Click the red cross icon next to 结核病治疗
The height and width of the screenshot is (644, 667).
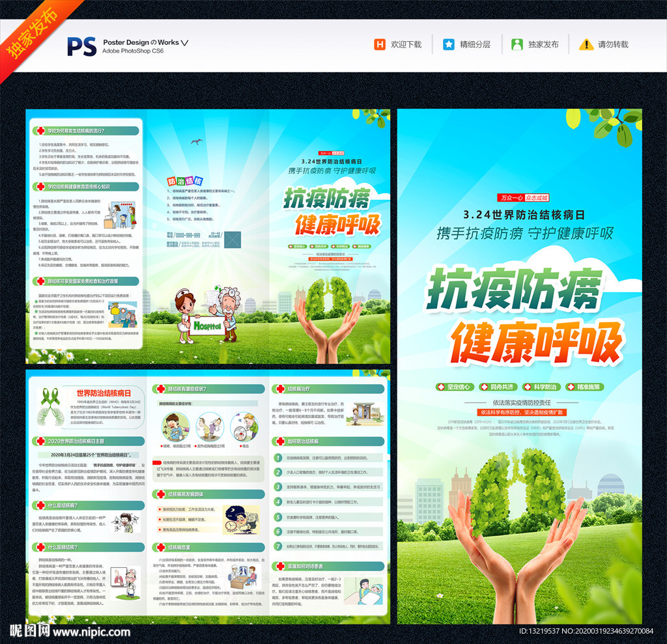click(x=280, y=389)
